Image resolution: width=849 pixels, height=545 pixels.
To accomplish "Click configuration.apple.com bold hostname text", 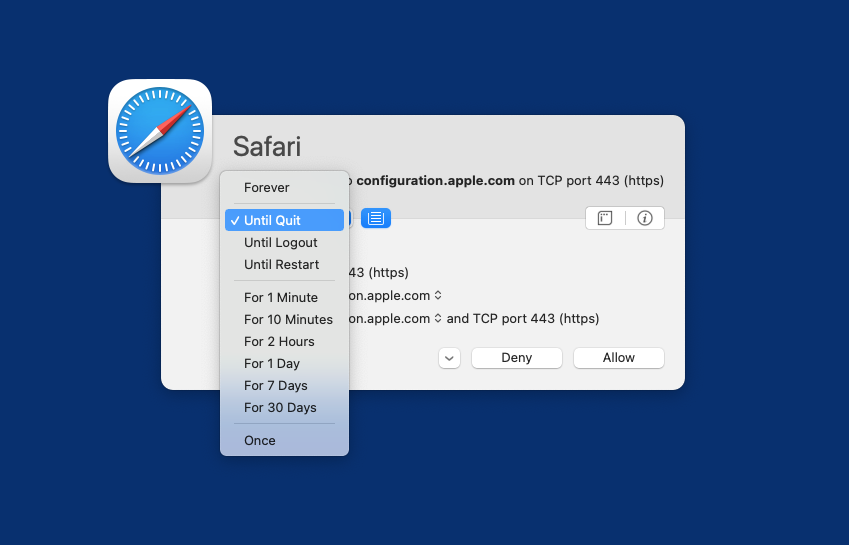I will 435,181.
